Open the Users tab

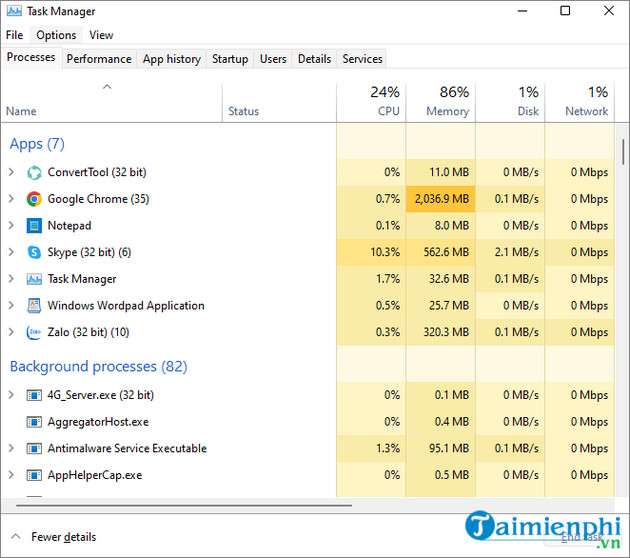pyautogui.click(x=273, y=59)
